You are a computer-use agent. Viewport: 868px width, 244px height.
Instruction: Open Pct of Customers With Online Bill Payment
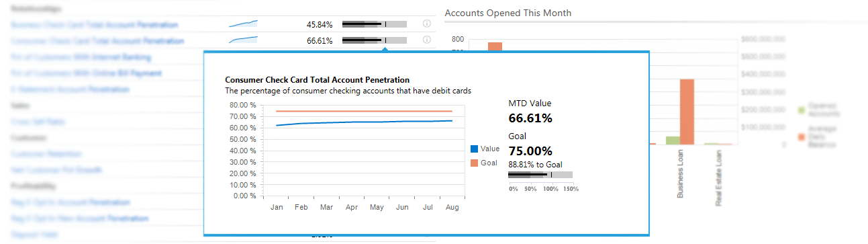tap(86, 73)
